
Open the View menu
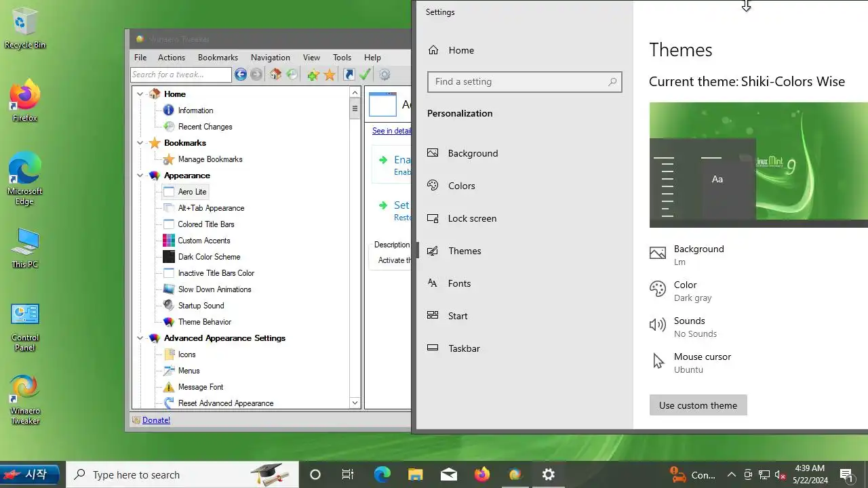pos(311,58)
